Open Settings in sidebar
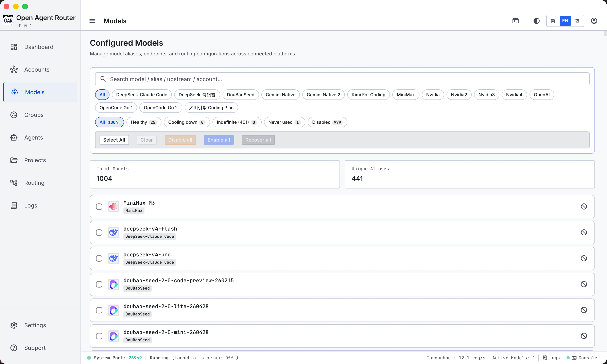The height and width of the screenshot is (364, 607). 40,325
